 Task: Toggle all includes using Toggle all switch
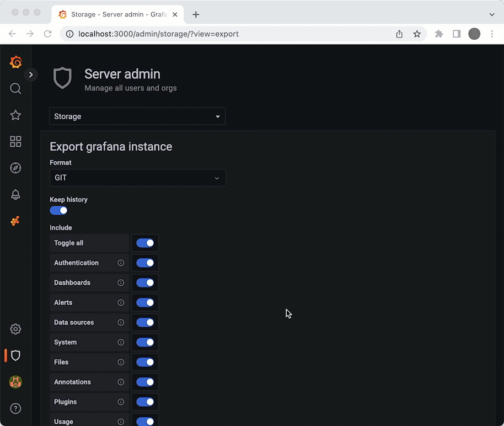click(145, 243)
